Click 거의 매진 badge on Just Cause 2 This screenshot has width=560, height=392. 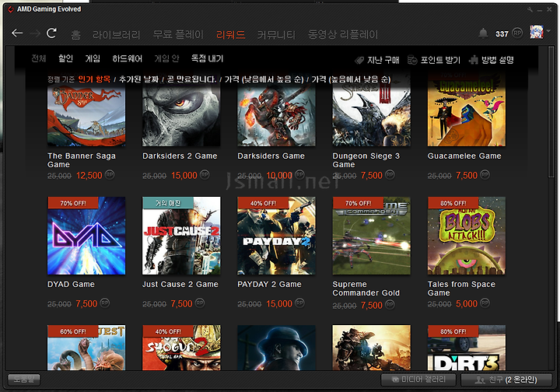[168, 203]
